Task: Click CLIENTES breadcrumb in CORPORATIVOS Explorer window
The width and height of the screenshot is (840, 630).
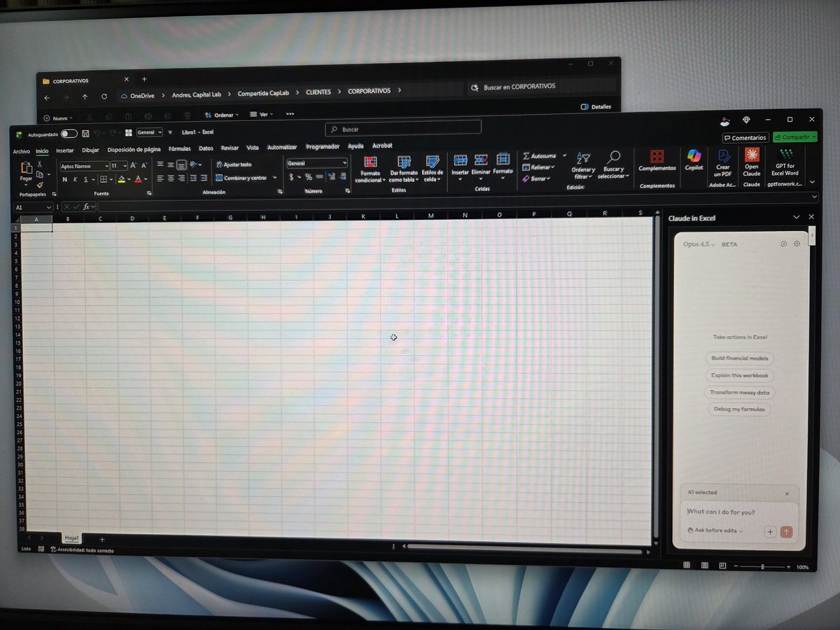Action: click(x=318, y=92)
